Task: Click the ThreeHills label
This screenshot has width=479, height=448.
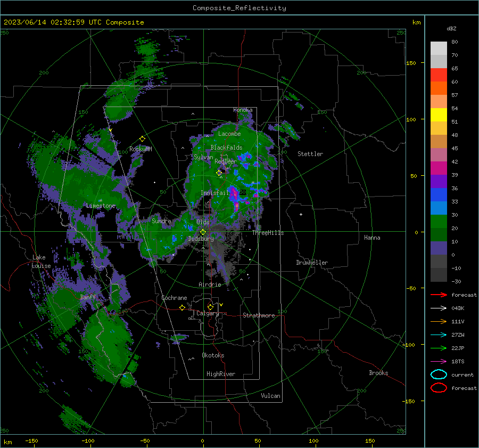Action: click(x=268, y=233)
